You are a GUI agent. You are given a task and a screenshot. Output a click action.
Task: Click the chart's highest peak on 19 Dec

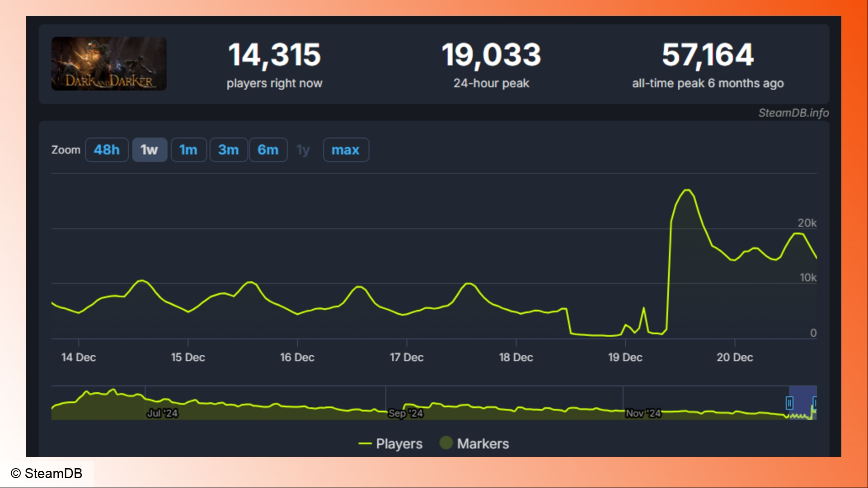(687, 190)
